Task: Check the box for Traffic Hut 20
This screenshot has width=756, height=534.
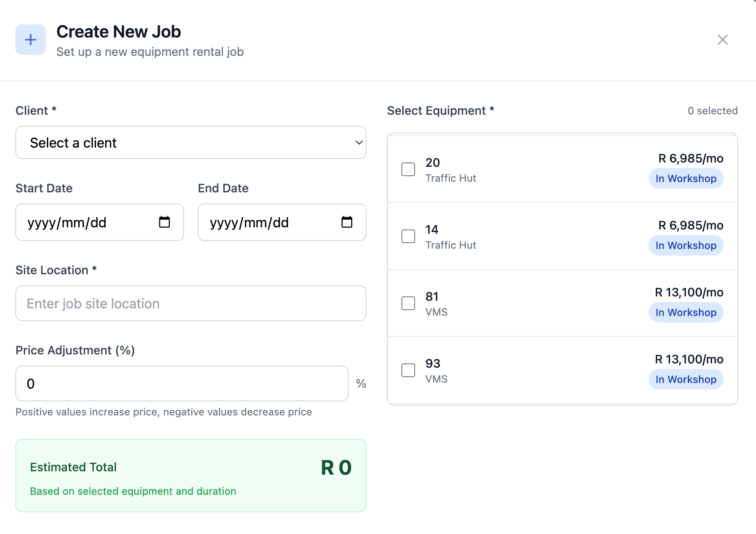Action: 408,169
